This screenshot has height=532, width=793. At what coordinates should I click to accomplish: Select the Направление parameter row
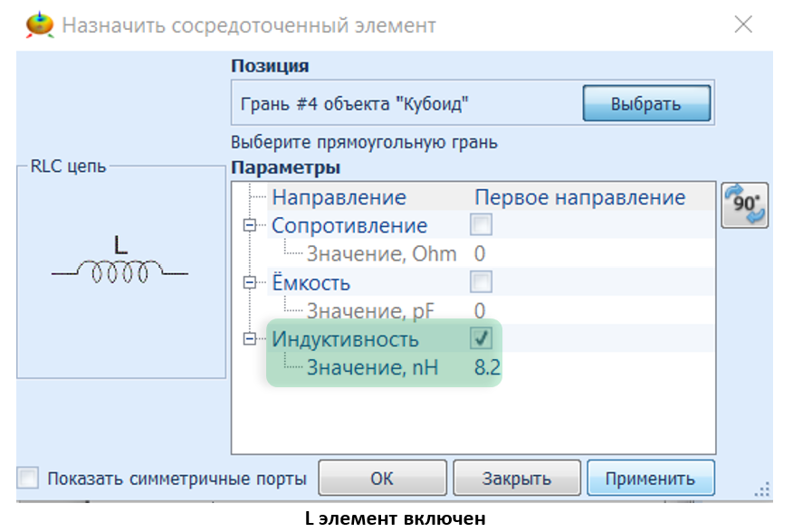pyautogui.click(x=339, y=197)
